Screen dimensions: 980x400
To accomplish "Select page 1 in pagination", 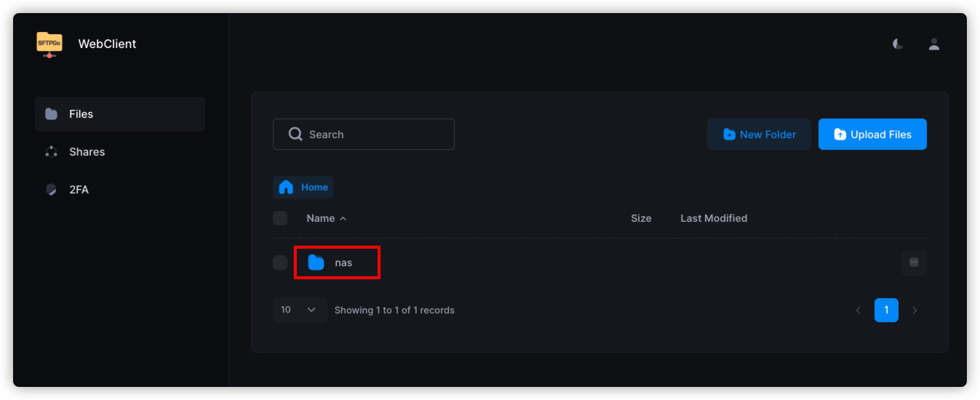I will point(886,311).
